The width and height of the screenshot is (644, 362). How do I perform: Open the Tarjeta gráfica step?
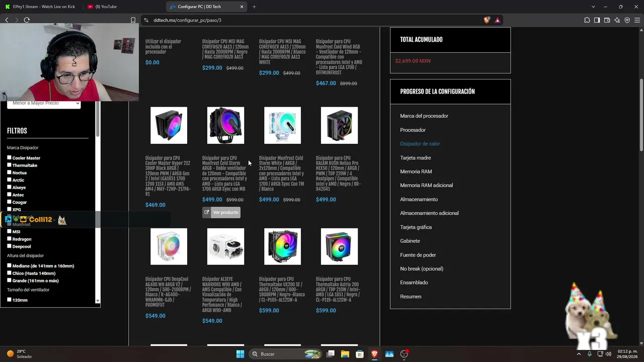[416, 227]
